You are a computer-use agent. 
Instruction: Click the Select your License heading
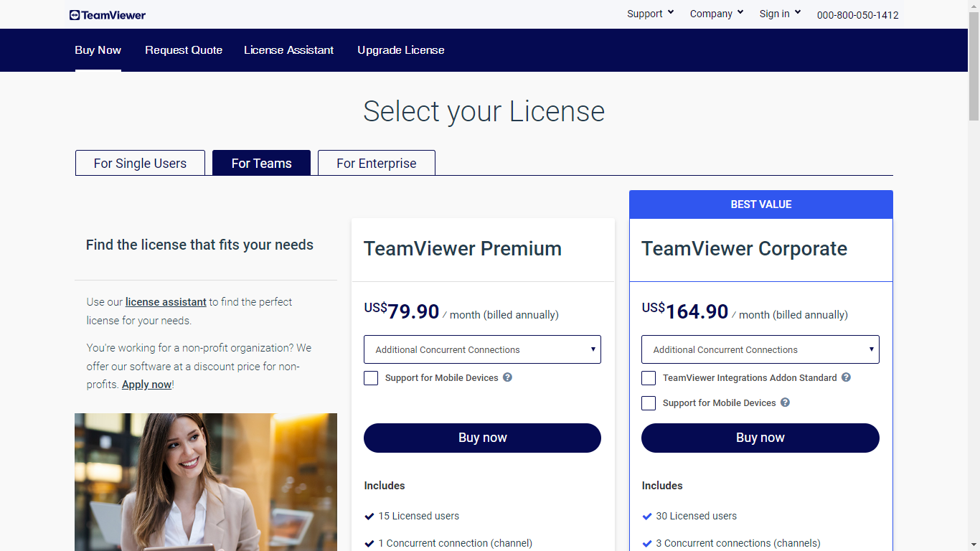(x=484, y=111)
